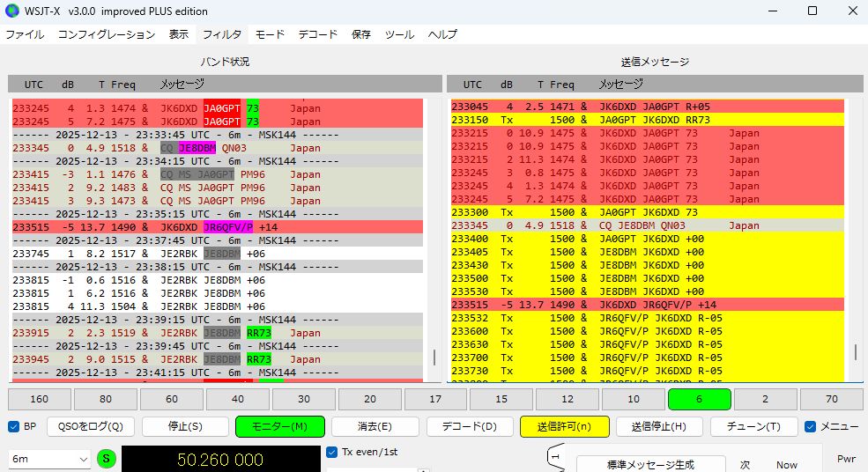868x472 pixels.
Task: Select the 17 band button
Action: 435,399
